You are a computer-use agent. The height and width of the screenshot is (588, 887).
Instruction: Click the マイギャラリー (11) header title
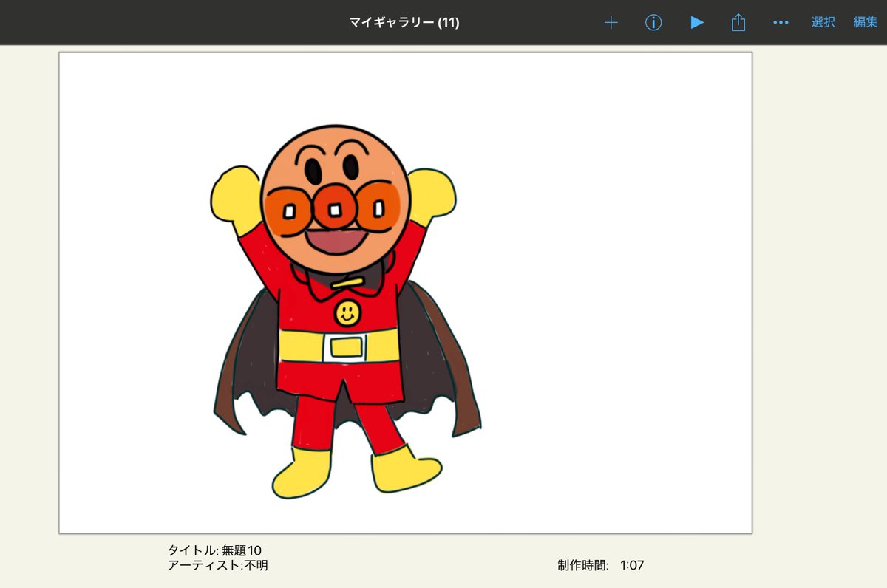(404, 22)
